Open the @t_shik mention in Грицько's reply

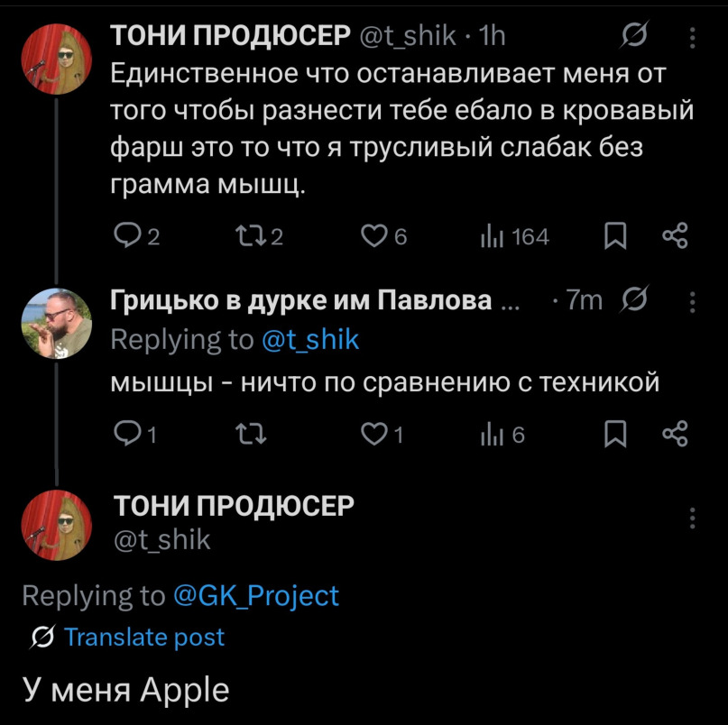(x=310, y=339)
